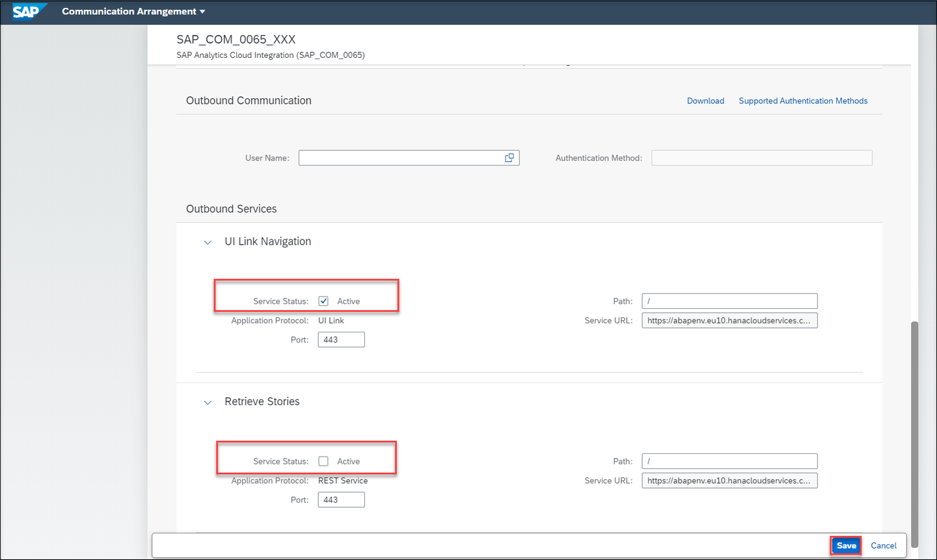Click the UI Link protocol value
This screenshot has height=560, width=937.
[331, 321]
